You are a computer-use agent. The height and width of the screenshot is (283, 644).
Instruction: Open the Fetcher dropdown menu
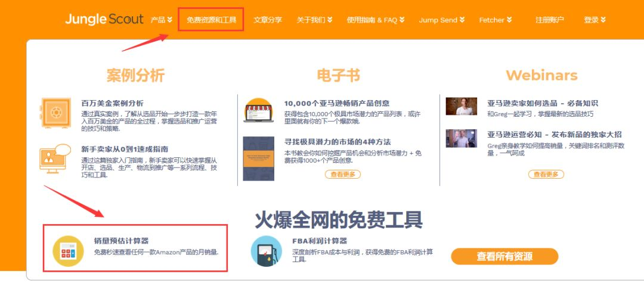[495, 20]
